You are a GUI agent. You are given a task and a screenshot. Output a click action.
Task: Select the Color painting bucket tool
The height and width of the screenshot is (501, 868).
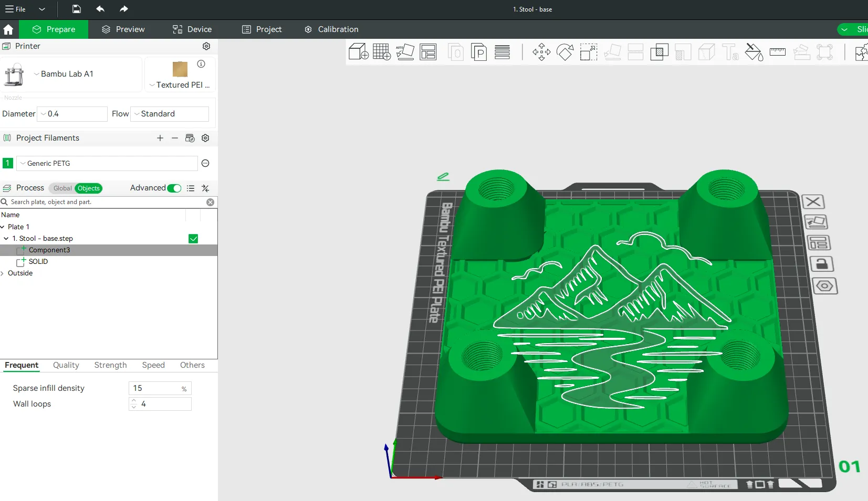coord(754,52)
